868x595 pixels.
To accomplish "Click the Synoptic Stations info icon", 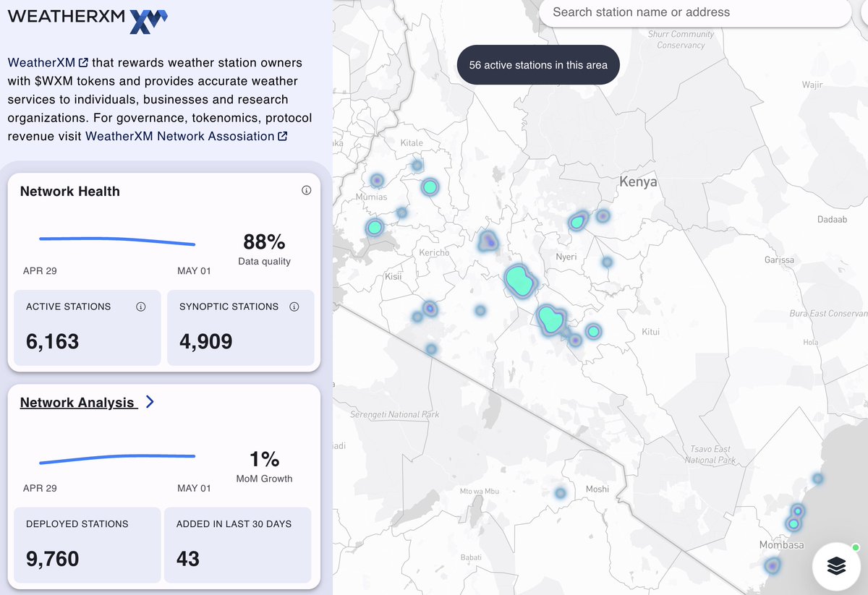I will tap(294, 307).
